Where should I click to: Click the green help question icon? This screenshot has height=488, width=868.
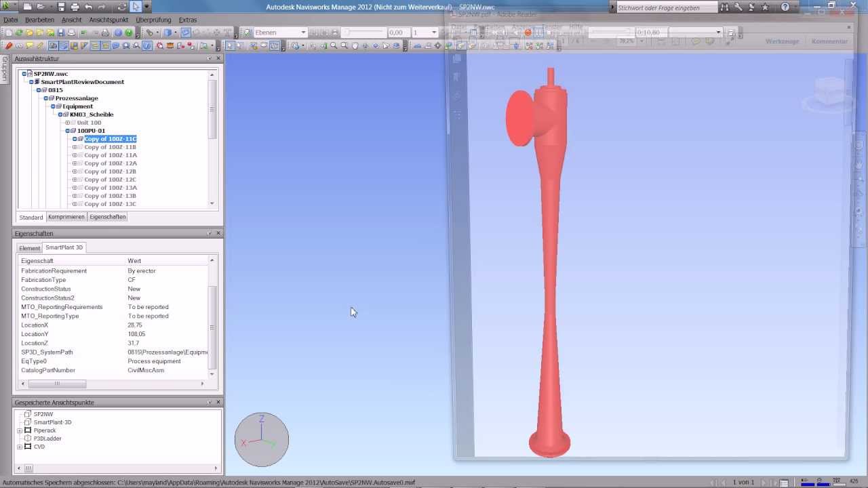[x=129, y=33]
